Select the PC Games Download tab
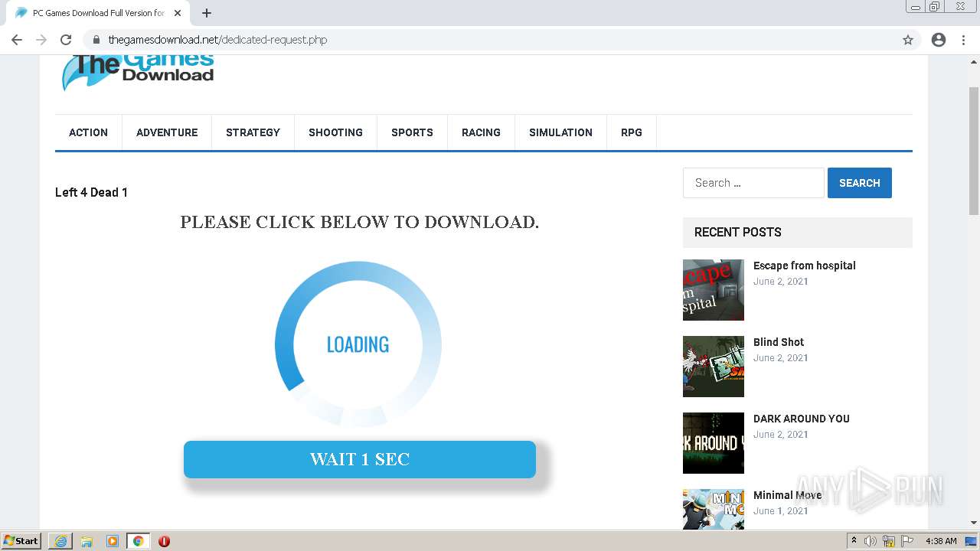 point(97,13)
